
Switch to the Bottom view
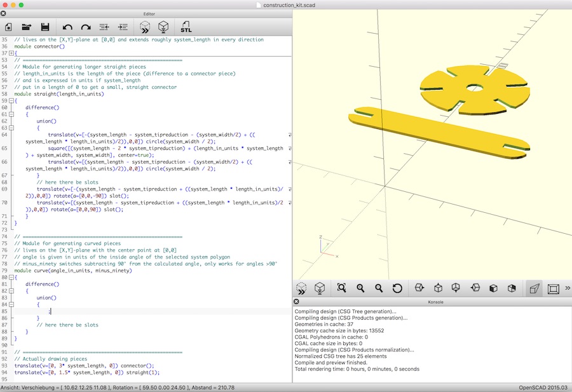pyautogui.click(x=456, y=288)
